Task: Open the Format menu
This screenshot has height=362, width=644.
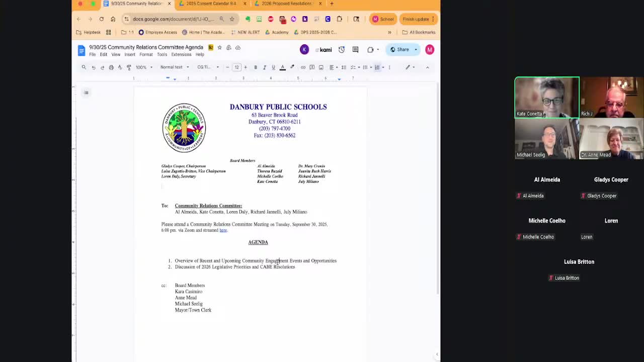Action: point(146,54)
